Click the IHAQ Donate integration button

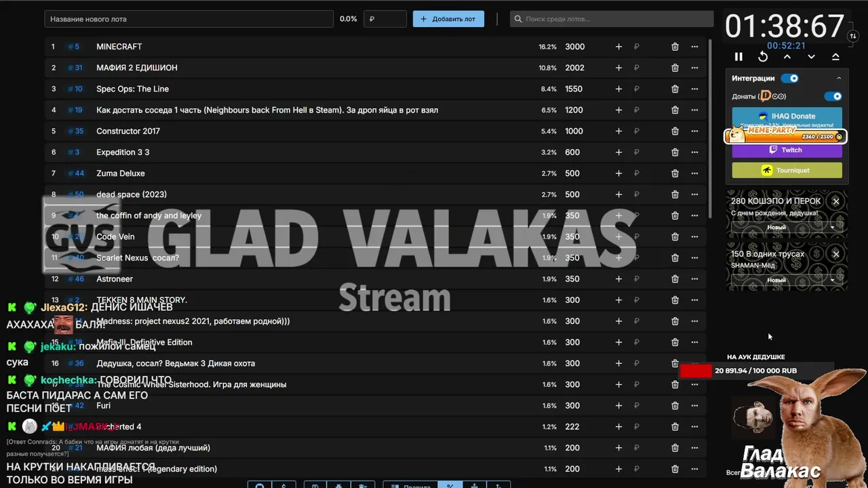click(787, 116)
